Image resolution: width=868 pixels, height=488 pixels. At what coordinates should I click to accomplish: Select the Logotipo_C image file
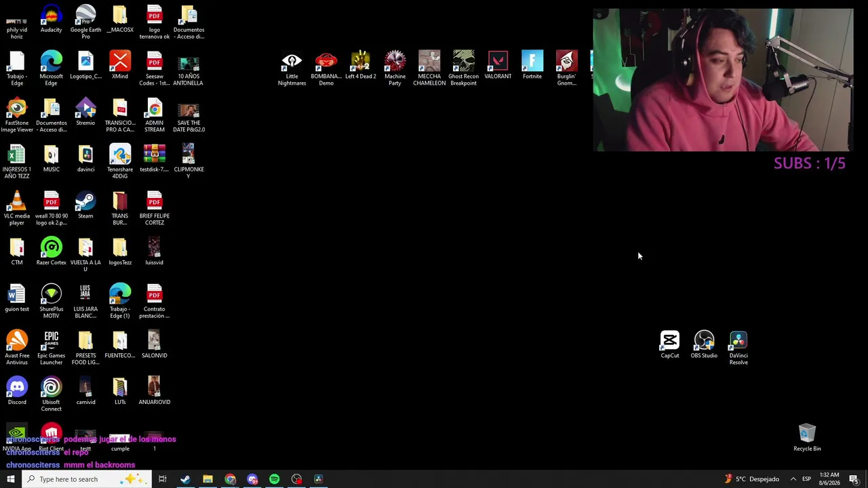point(85,66)
